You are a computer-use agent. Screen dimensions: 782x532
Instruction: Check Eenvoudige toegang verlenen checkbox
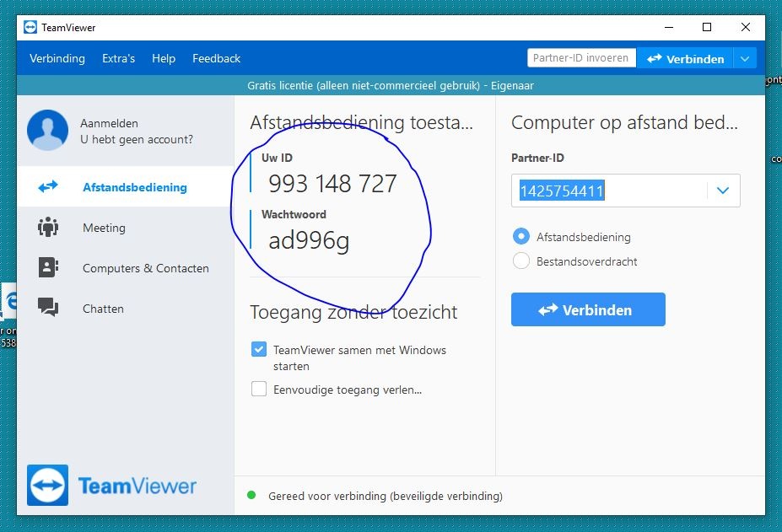pos(259,389)
